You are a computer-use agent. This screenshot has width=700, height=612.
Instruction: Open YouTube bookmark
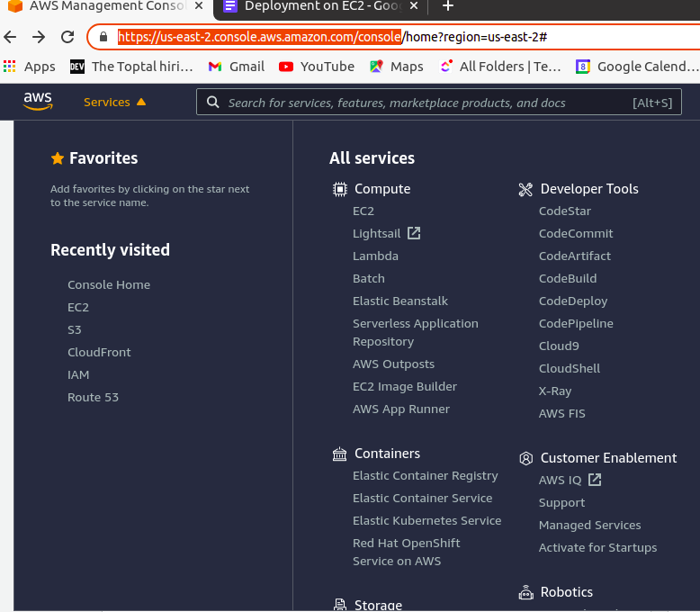click(x=317, y=67)
